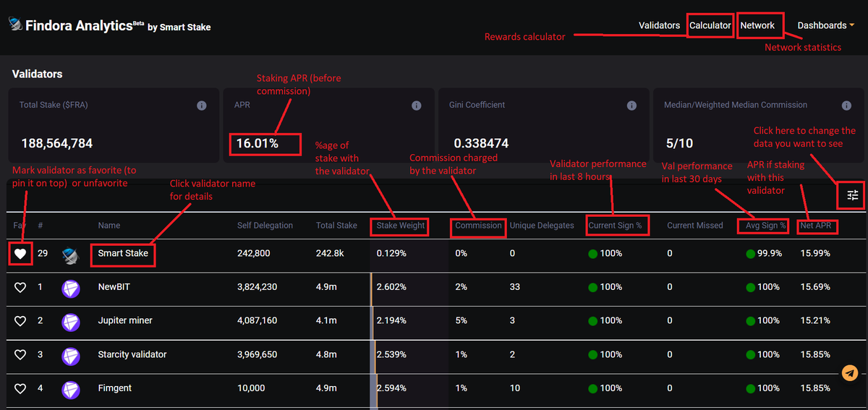This screenshot has width=868, height=410.
Task: Sort by Name column header
Action: (109, 226)
